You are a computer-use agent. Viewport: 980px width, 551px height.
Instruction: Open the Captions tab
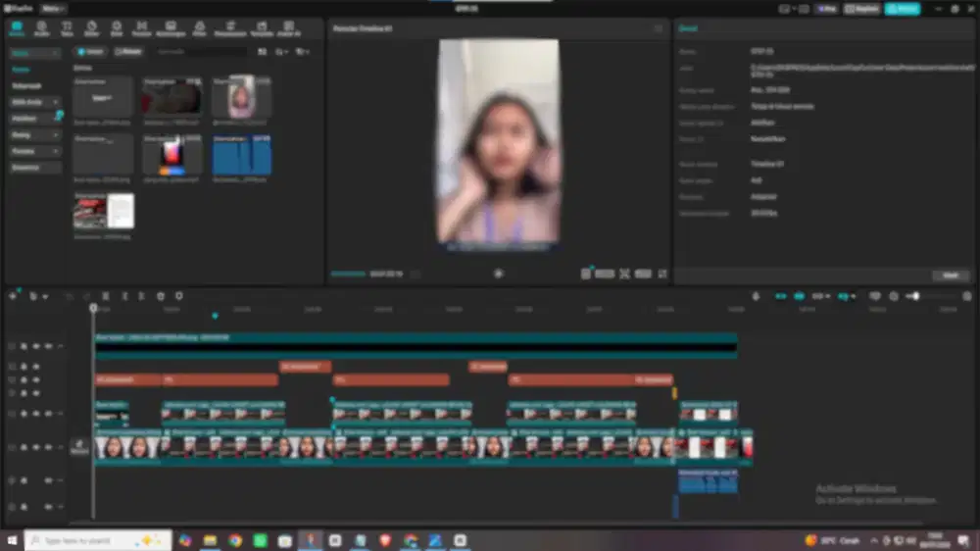click(x=171, y=28)
